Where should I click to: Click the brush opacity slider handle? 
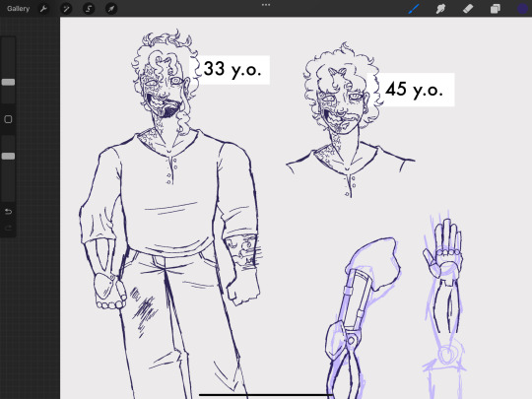[8, 156]
